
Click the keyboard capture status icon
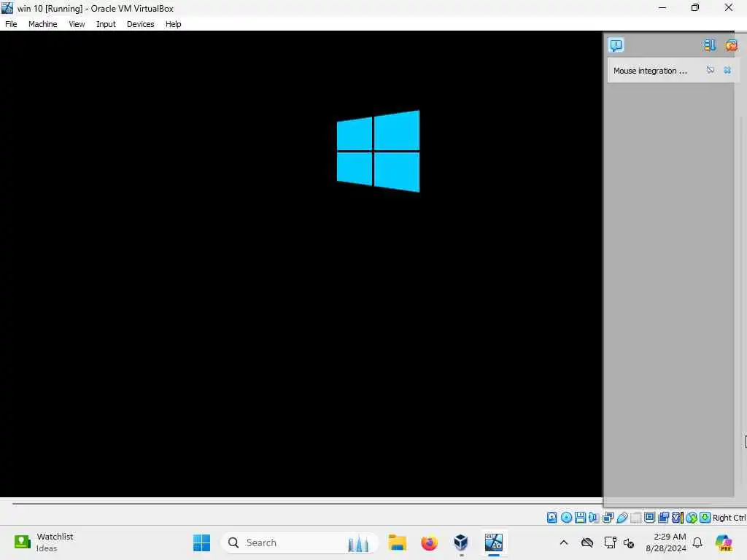pos(705,517)
